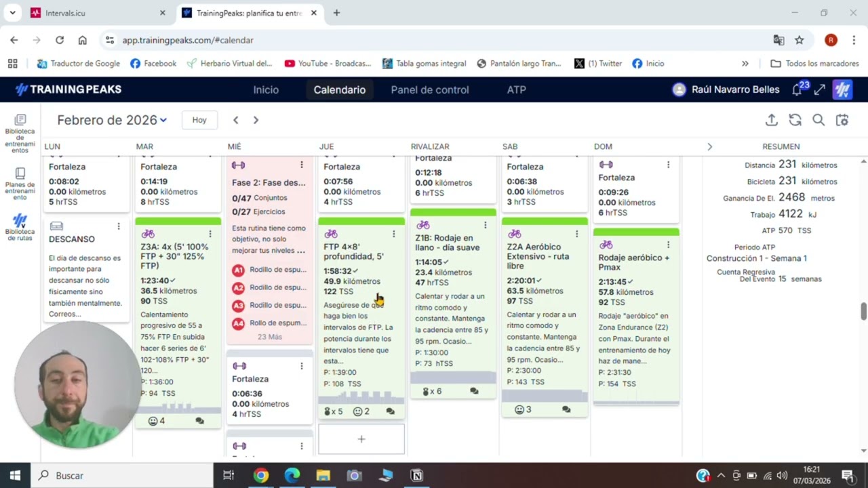Image resolution: width=868 pixels, height=488 pixels.
Task: Click the Google Translate icon in address bar
Action: (x=778, y=40)
